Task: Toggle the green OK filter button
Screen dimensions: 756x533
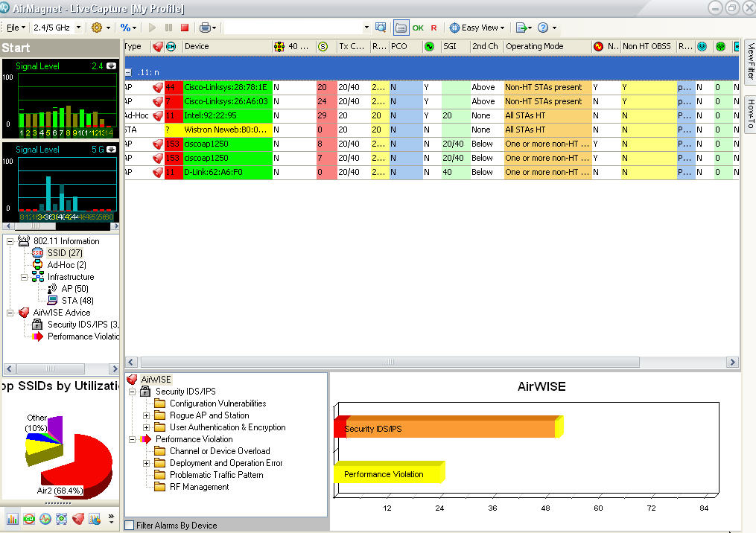Action: [x=418, y=28]
